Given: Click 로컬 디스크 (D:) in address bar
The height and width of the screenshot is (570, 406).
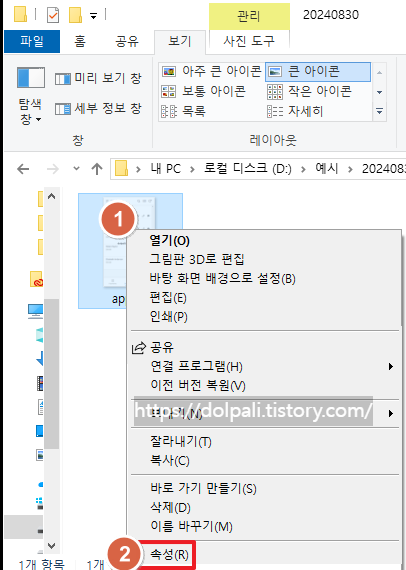Looking at the screenshot, I should (248, 169).
